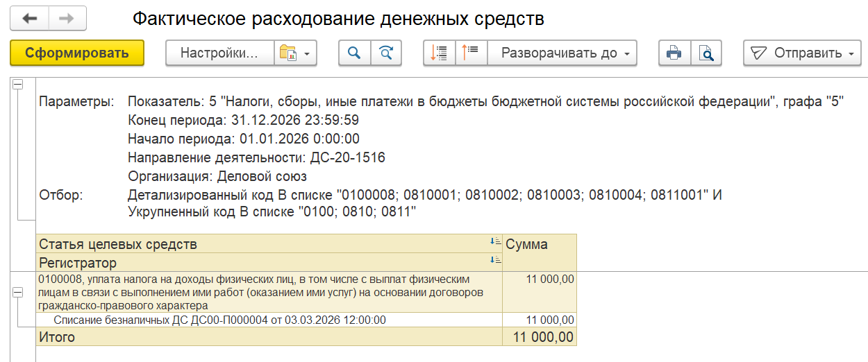The image size is (868, 362).
Task: Open the find magnifier icon
Action: tap(354, 53)
